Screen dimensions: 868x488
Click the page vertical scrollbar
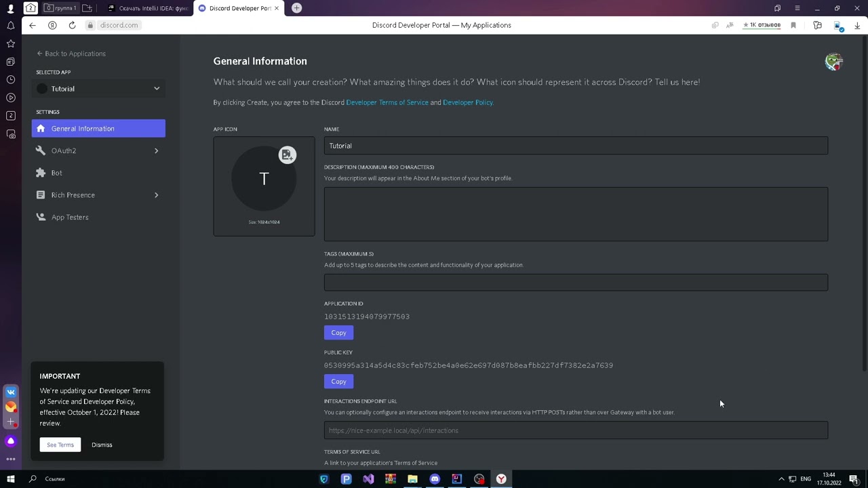click(x=865, y=203)
